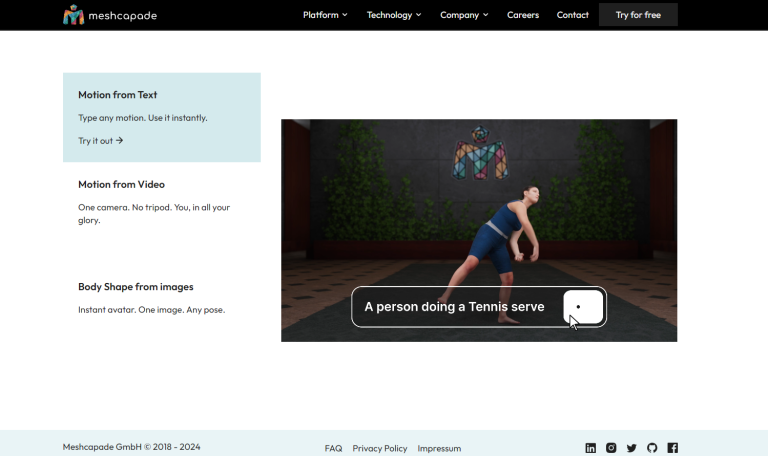Open the FAQ footer link
The height and width of the screenshot is (456, 768).
(x=333, y=448)
